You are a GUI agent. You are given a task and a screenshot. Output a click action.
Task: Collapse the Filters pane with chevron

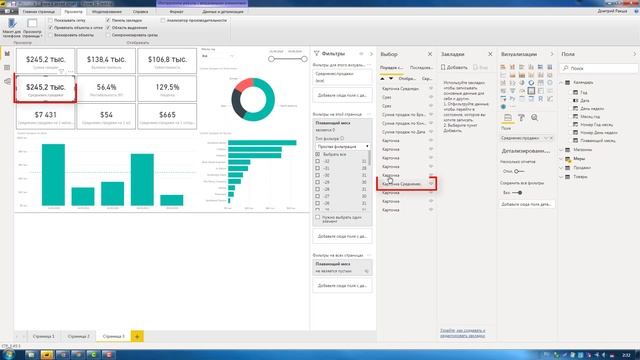pos(371,54)
